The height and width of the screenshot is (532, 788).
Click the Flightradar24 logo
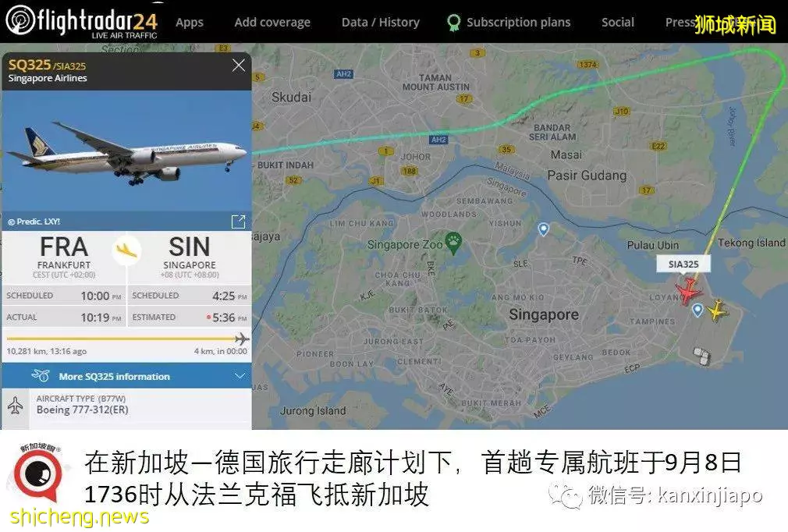(82, 22)
